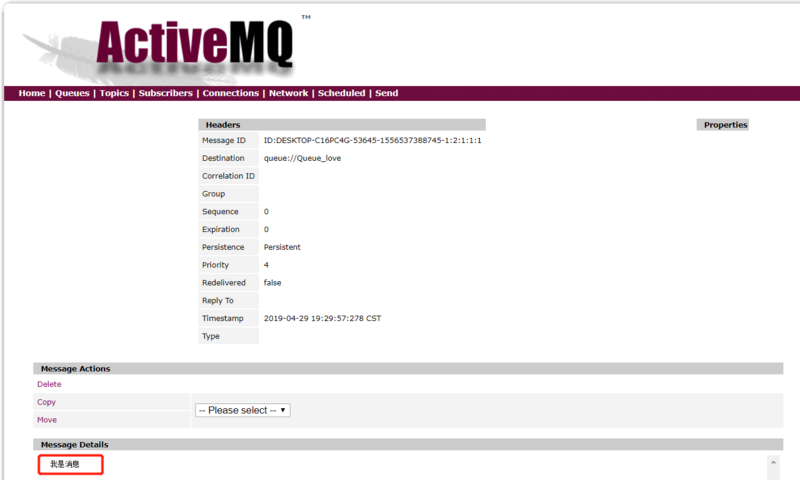
Task: Open the Network page
Action: click(288, 93)
